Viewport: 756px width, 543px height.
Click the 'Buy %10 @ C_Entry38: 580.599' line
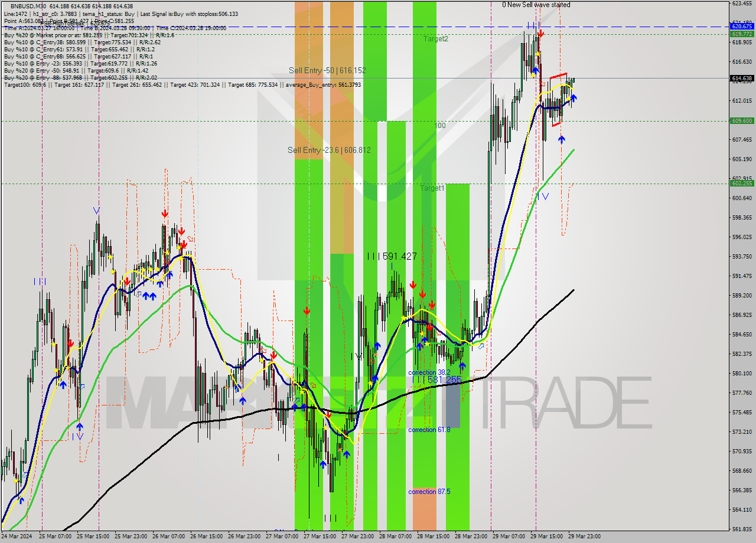coord(82,42)
